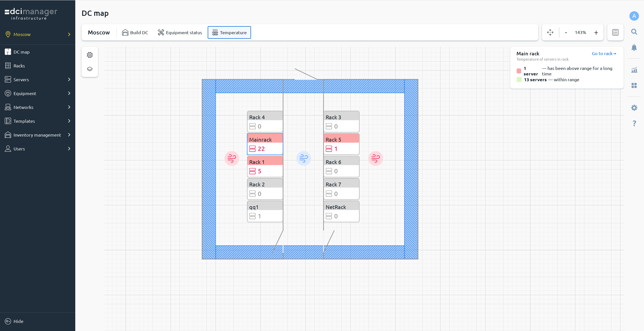
Task: Open the statistics chart icon
Action: (x=634, y=70)
